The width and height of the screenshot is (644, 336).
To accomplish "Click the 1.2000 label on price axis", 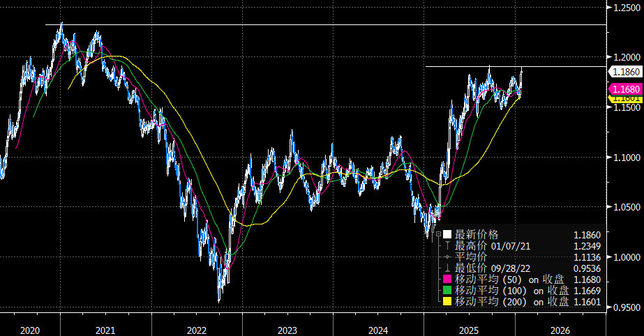I will point(627,57).
